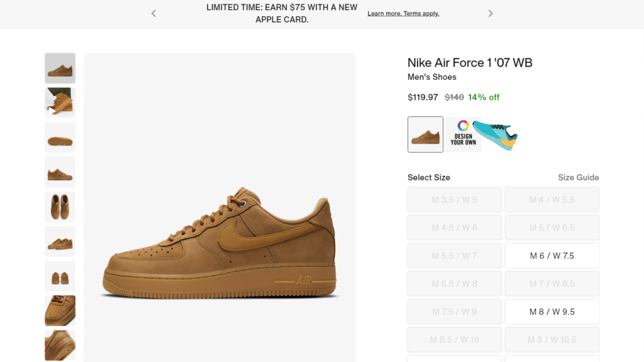Select unavailable size M 3.5 / W 5
The height and width of the screenshot is (362, 644).
[455, 200]
